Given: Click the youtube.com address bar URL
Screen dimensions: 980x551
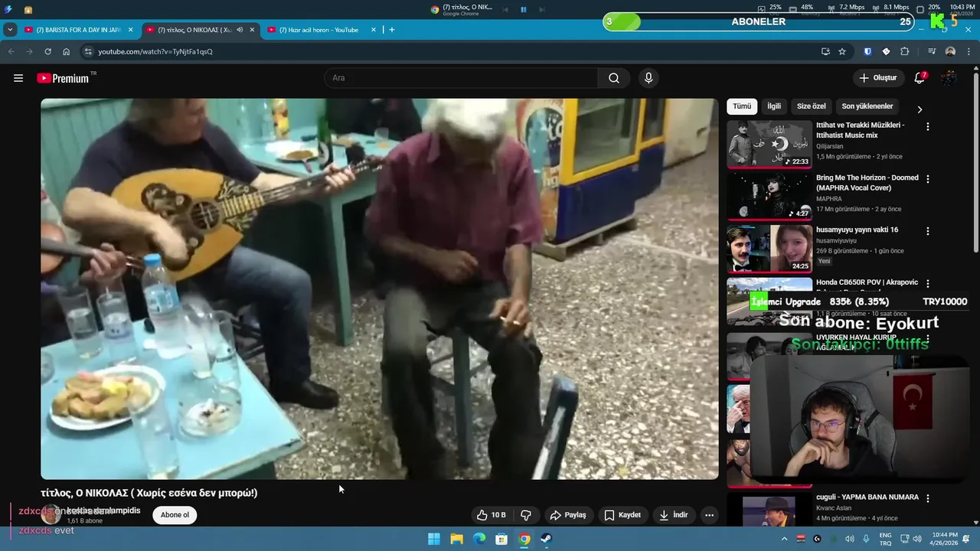Looking at the screenshot, I should [155, 51].
